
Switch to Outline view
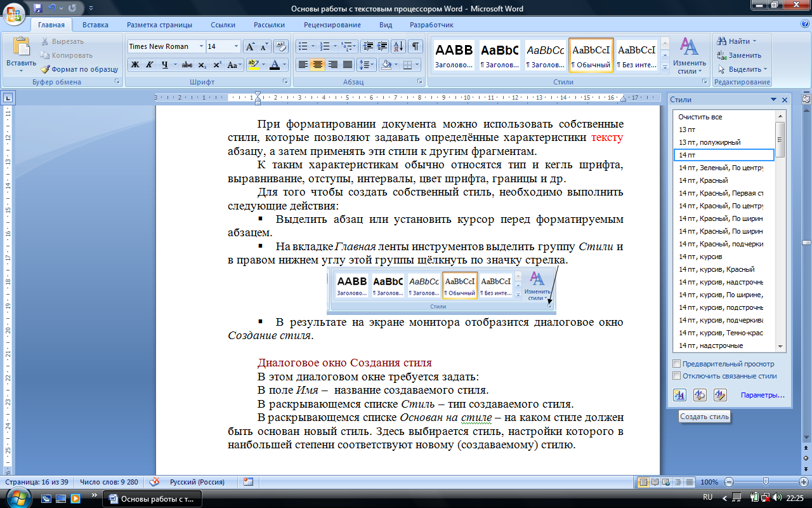click(678, 482)
